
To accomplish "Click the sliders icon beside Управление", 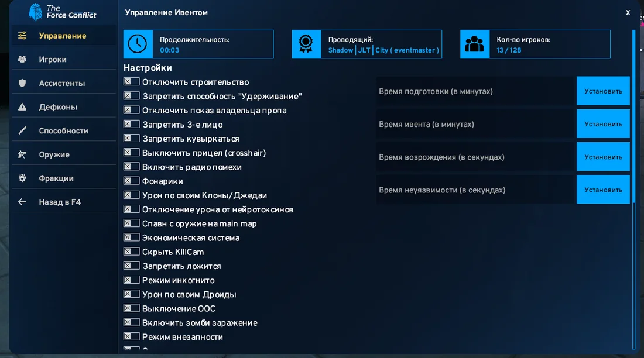I will [x=22, y=36].
